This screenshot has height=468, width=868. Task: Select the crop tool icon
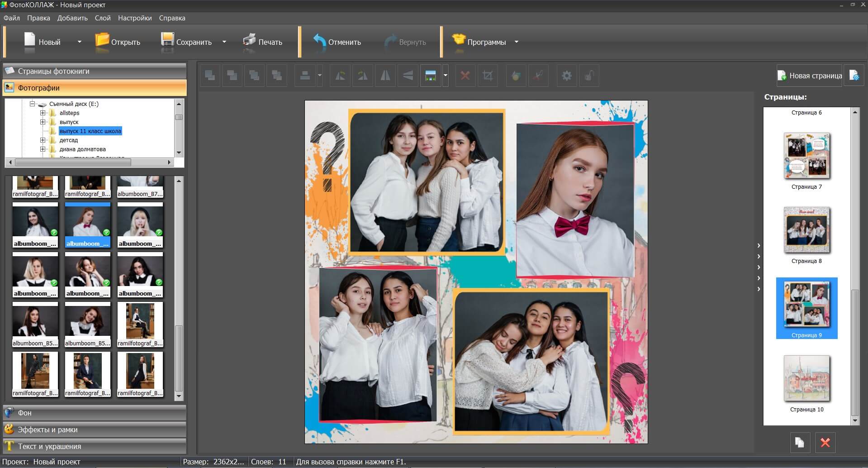(x=488, y=76)
